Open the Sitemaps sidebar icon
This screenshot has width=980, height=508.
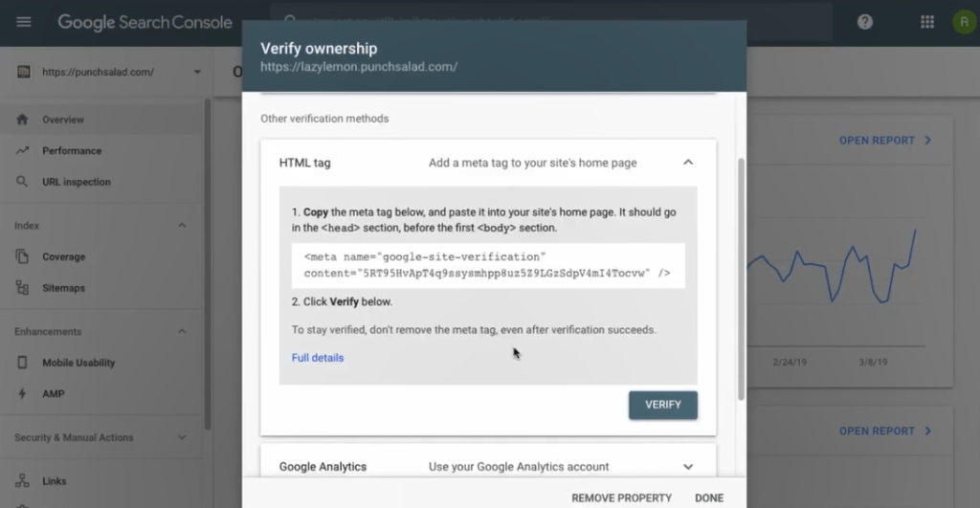(x=23, y=288)
